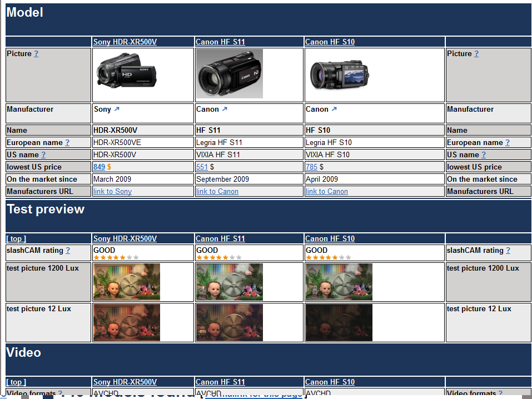The width and height of the screenshot is (532, 399).
Task: Jump to top via Test preview [top] link
Action: tap(16, 238)
